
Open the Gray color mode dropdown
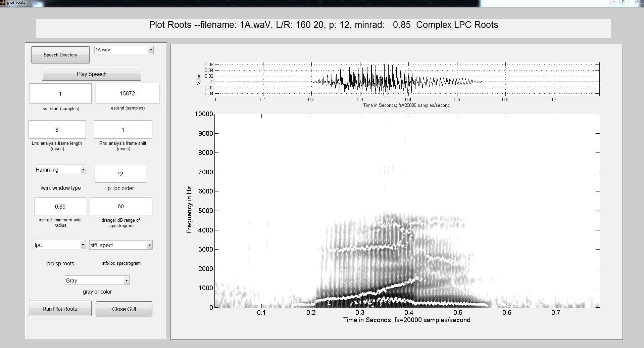click(x=97, y=280)
